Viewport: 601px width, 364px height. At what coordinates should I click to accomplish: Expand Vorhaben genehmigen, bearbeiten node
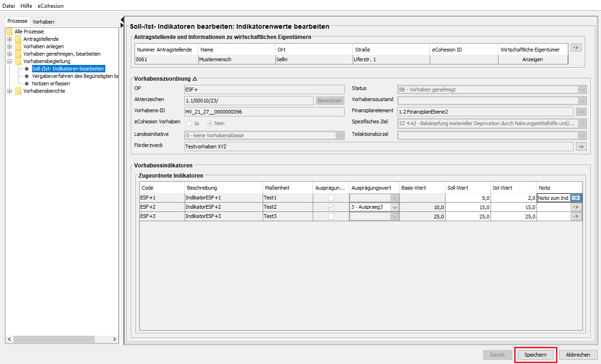9,54
